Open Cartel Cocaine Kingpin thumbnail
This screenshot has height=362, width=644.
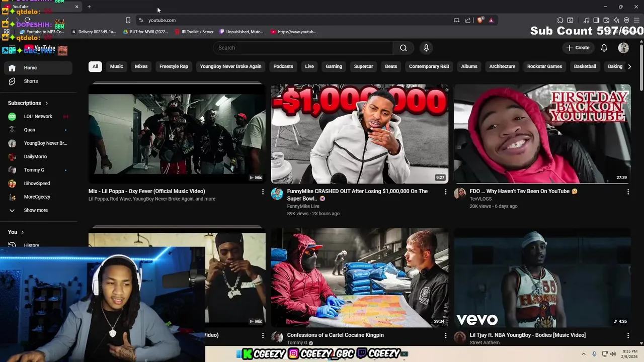point(360,278)
